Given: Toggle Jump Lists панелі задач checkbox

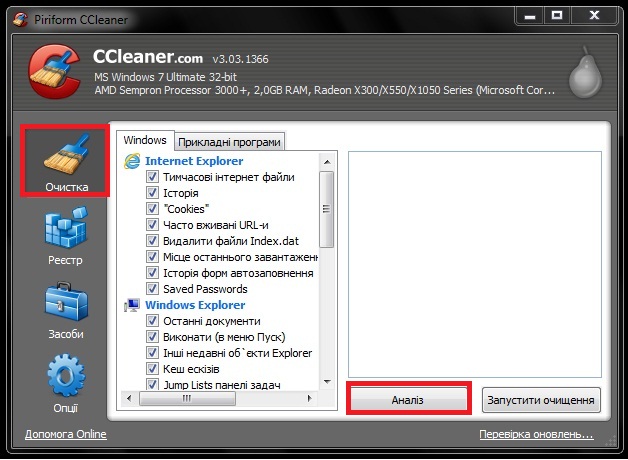Looking at the screenshot, I should coord(152,384).
